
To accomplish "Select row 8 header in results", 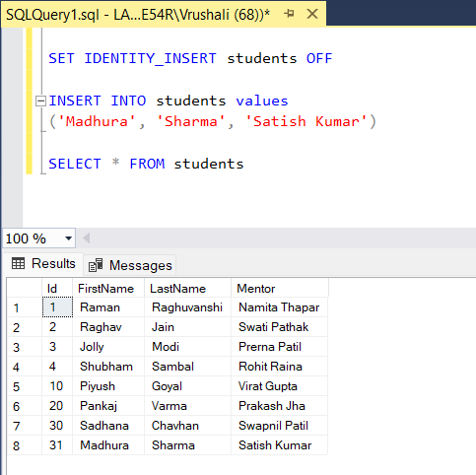I will coord(25,445).
